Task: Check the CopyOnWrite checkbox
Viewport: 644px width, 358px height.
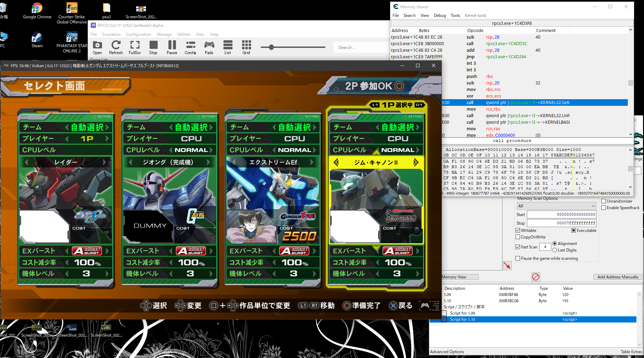Action: point(518,237)
